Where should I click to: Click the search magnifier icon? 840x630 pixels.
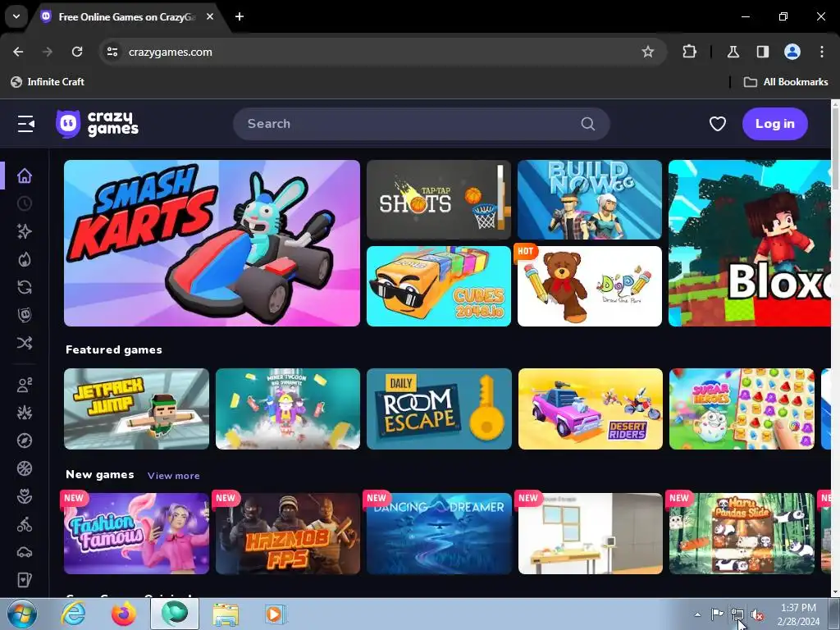pos(587,124)
